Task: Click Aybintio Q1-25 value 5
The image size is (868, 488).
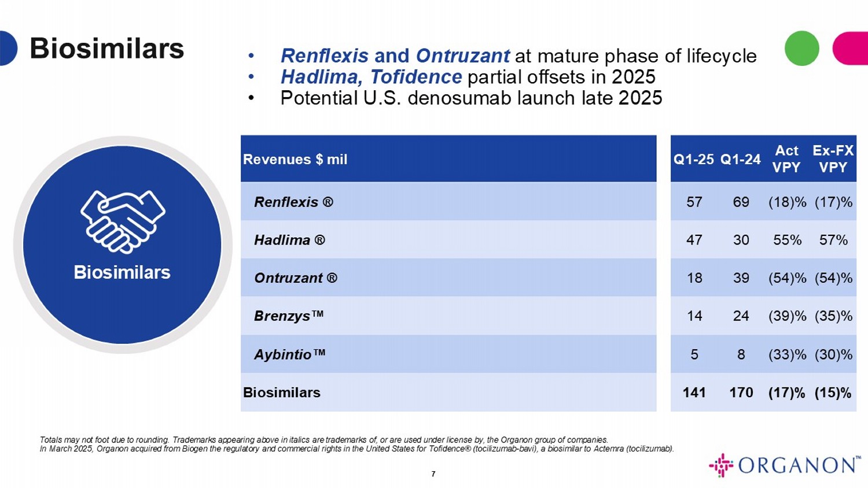Action: [694, 354]
